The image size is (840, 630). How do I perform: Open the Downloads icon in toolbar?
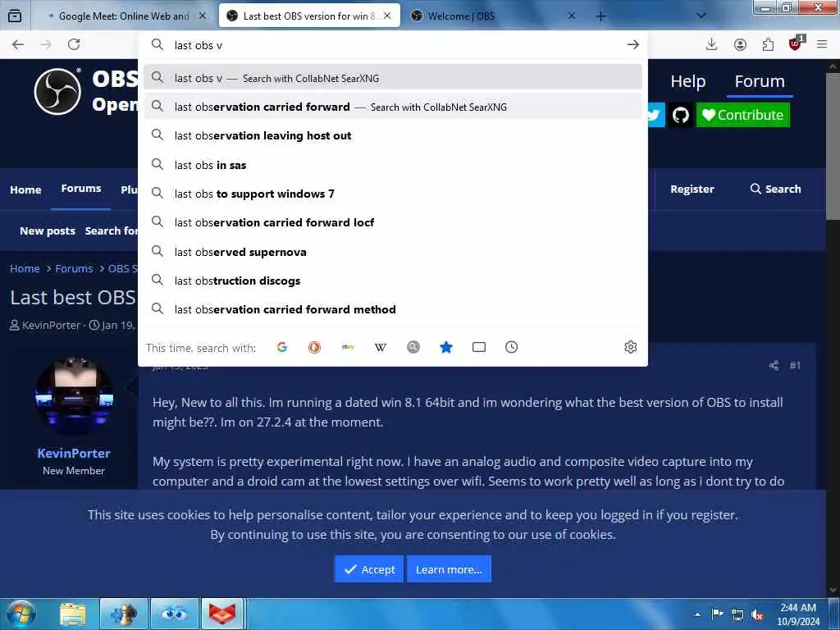click(711, 44)
